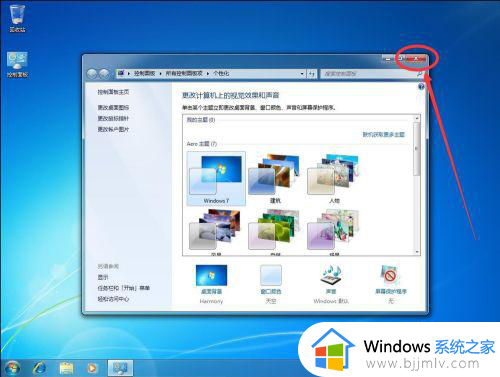Click the search Control Panel input field

[x=368, y=74]
